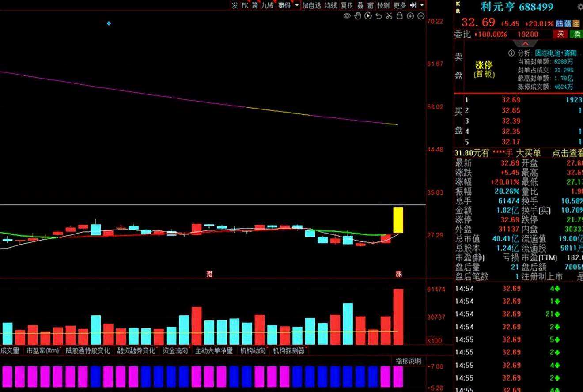Click the arrow-to-bar icon after 更多
Viewport: 583px width, 392px height.
click(x=413, y=5)
